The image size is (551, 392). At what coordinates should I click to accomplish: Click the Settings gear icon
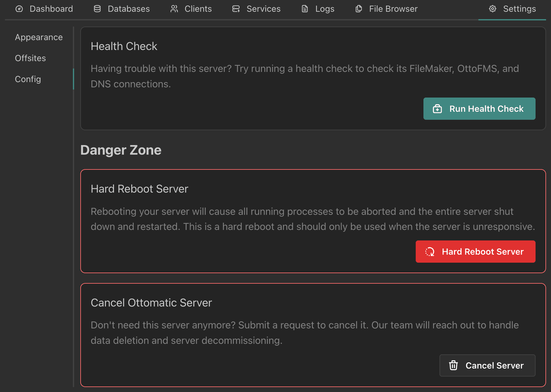[x=493, y=9]
